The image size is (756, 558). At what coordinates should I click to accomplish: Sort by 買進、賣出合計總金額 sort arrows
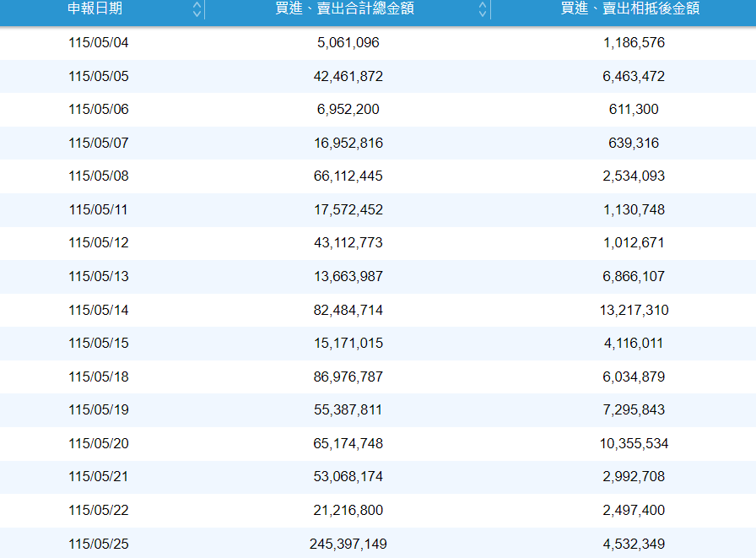482,9
